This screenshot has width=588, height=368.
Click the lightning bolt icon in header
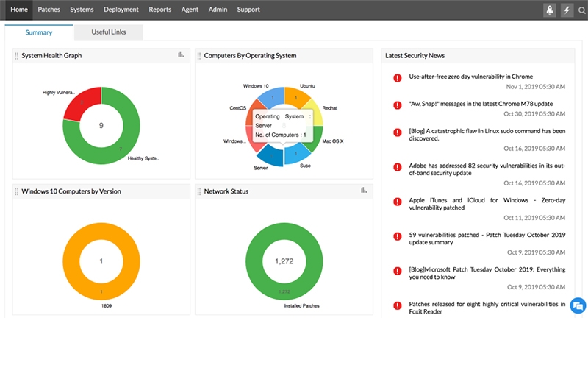(x=567, y=10)
